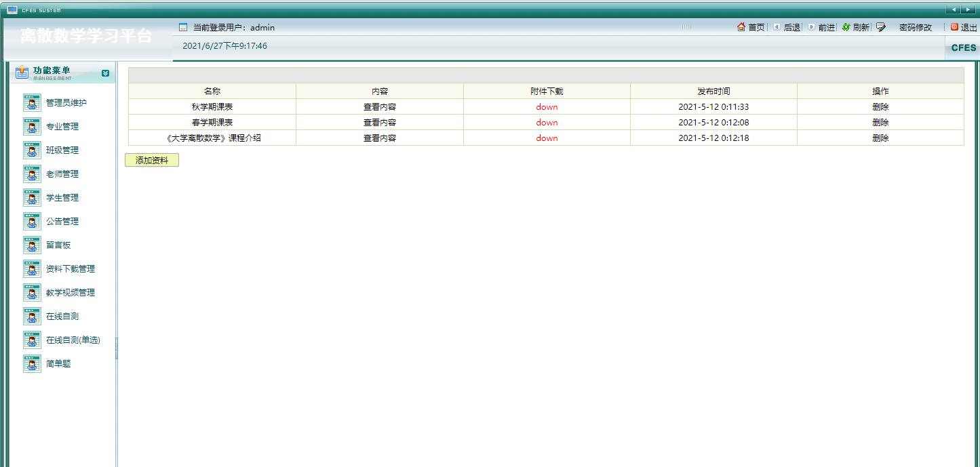
Task: Delete 春学期课表 via 删除
Action: tap(880, 123)
